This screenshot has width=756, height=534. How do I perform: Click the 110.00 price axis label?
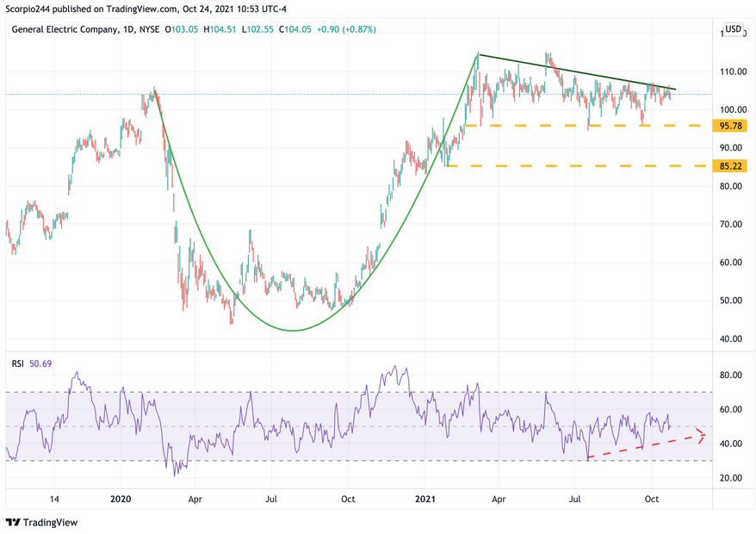[733, 71]
